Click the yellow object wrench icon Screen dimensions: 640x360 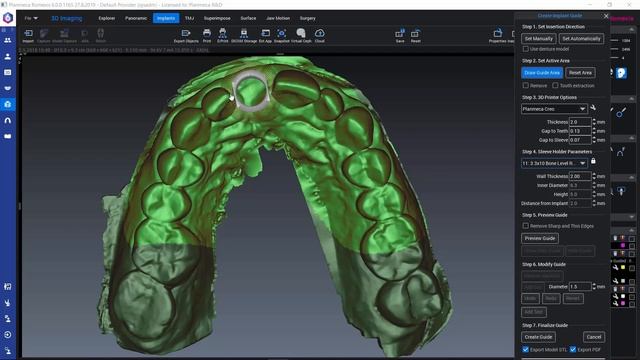pyautogui.click(x=615, y=268)
